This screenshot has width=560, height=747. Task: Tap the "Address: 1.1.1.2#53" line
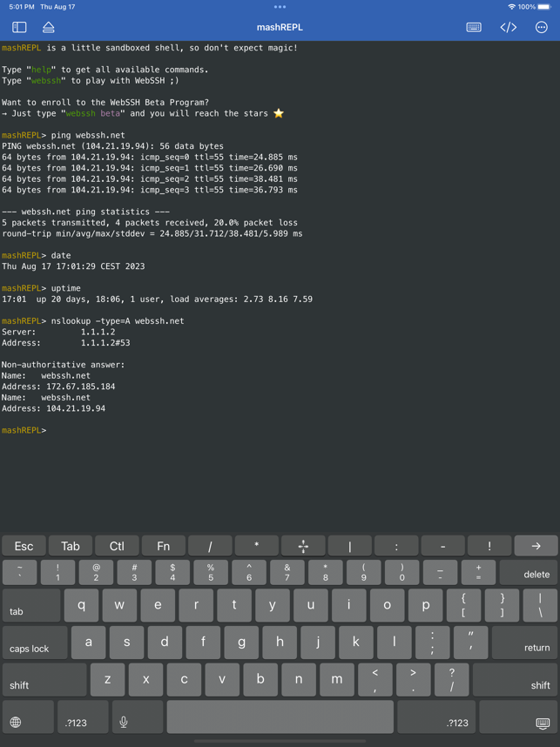[66, 343]
